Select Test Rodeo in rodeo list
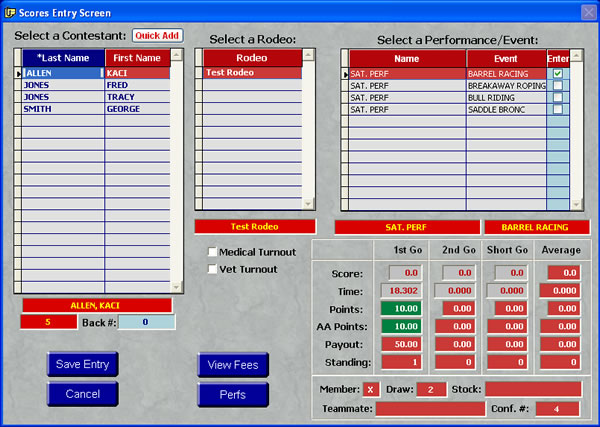 (x=254, y=73)
